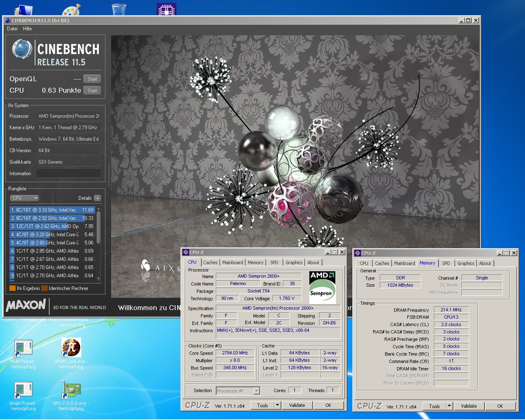Open the Processor #1 selection combo box
Image resolution: width=525 pixels, height=420 pixels.
pyautogui.click(x=238, y=391)
